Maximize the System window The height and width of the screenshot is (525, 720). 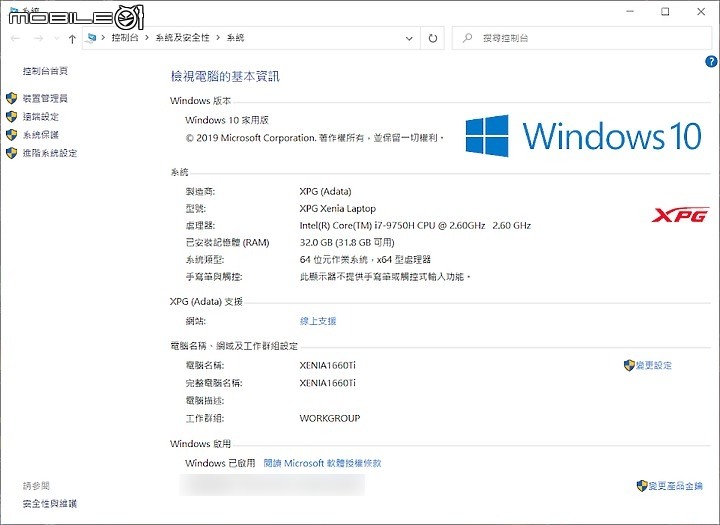pos(665,11)
